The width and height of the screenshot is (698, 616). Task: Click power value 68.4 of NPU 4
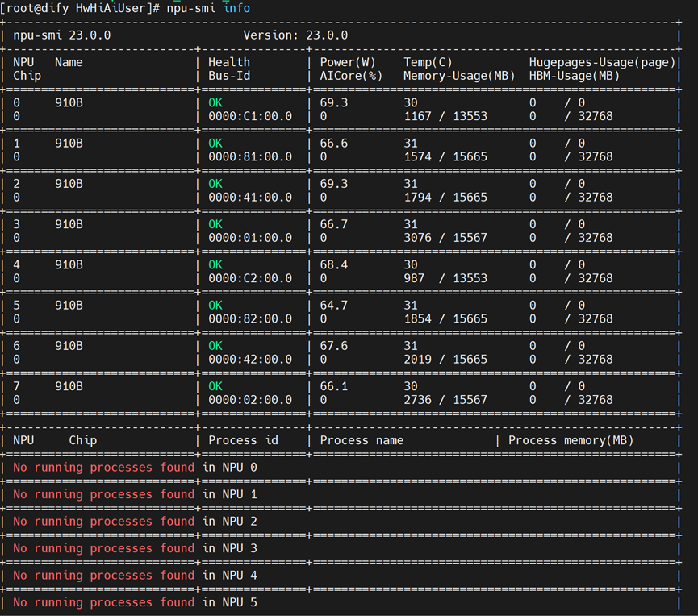[x=334, y=264]
